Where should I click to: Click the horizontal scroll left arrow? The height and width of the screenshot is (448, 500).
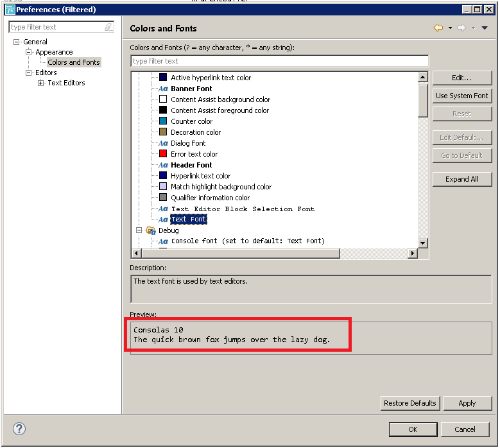click(x=137, y=254)
